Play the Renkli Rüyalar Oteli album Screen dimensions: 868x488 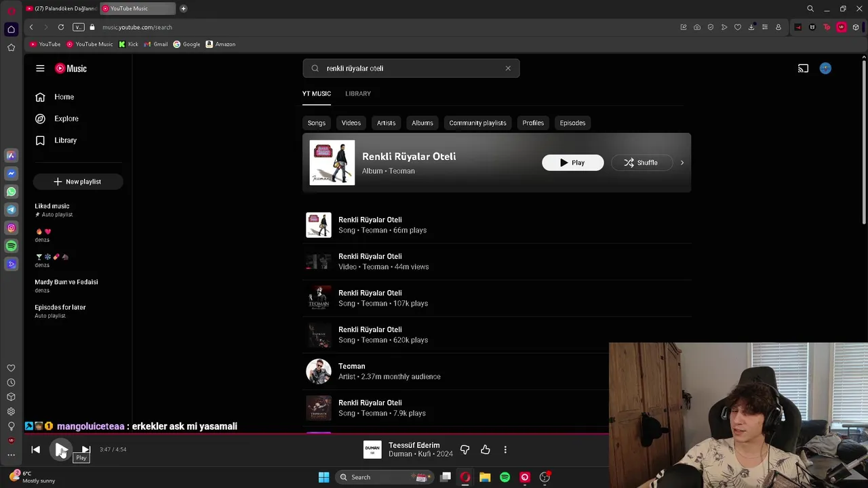tap(572, 163)
